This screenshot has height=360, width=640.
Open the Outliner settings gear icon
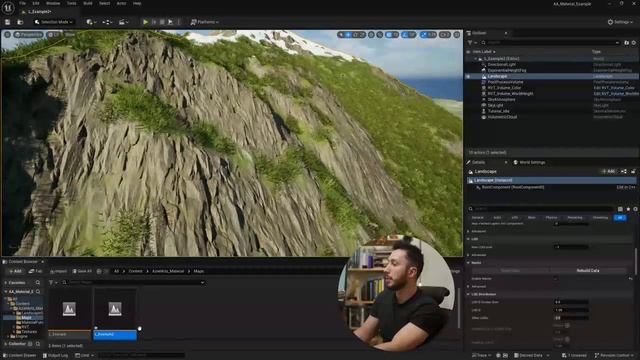(634, 42)
